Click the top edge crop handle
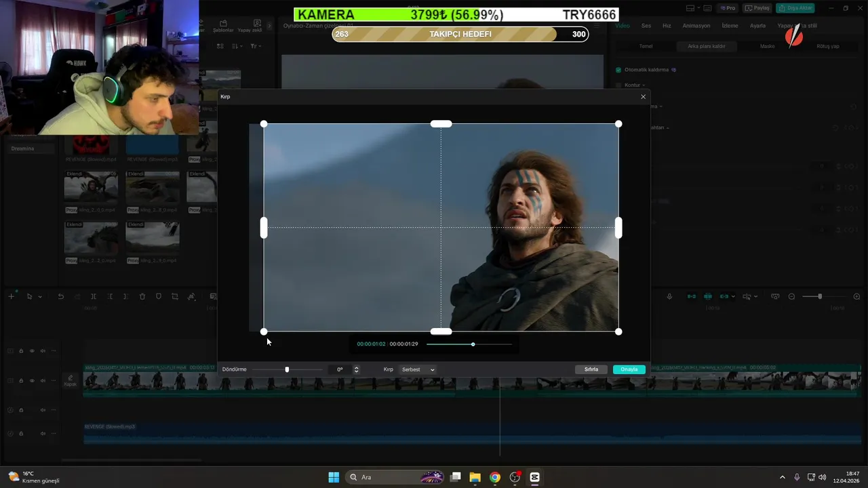 441,124
